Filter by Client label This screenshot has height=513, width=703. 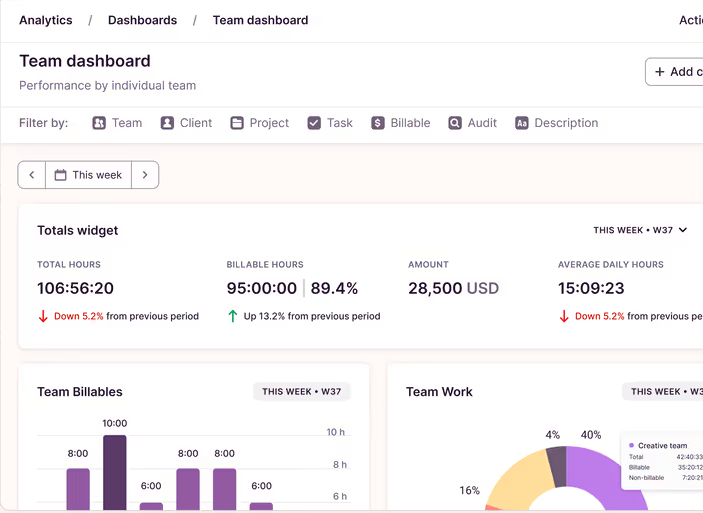196,123
